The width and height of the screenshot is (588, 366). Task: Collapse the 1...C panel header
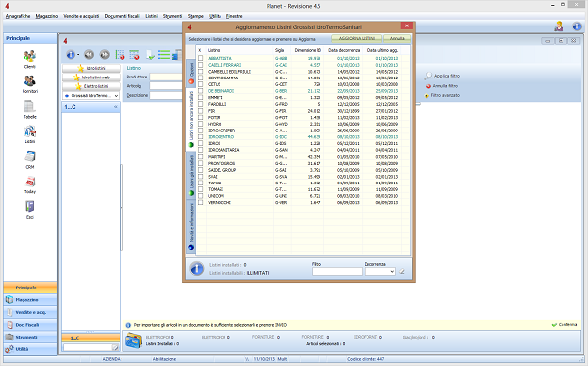click(116, 107)
